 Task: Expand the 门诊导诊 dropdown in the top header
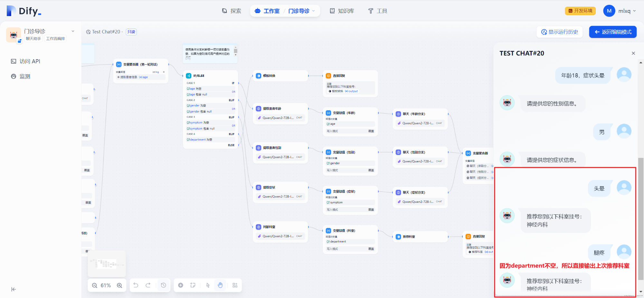point(314,11)
